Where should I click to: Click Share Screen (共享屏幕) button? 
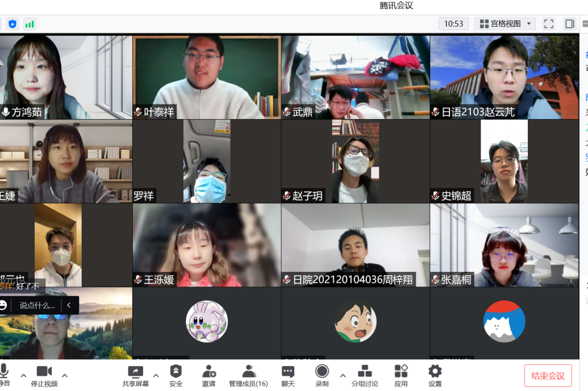pyautogui.click(x=135, y=375)
